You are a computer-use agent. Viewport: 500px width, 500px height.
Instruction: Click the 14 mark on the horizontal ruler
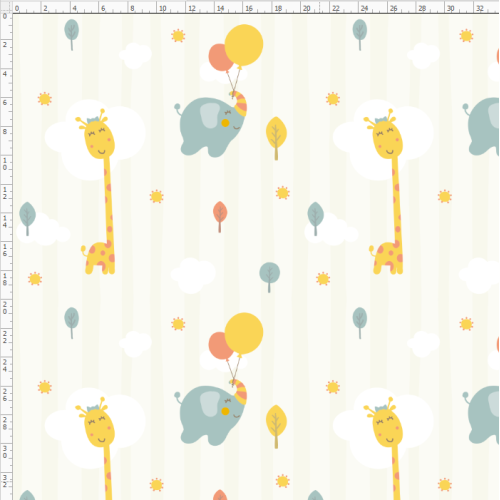pos(220,8)
